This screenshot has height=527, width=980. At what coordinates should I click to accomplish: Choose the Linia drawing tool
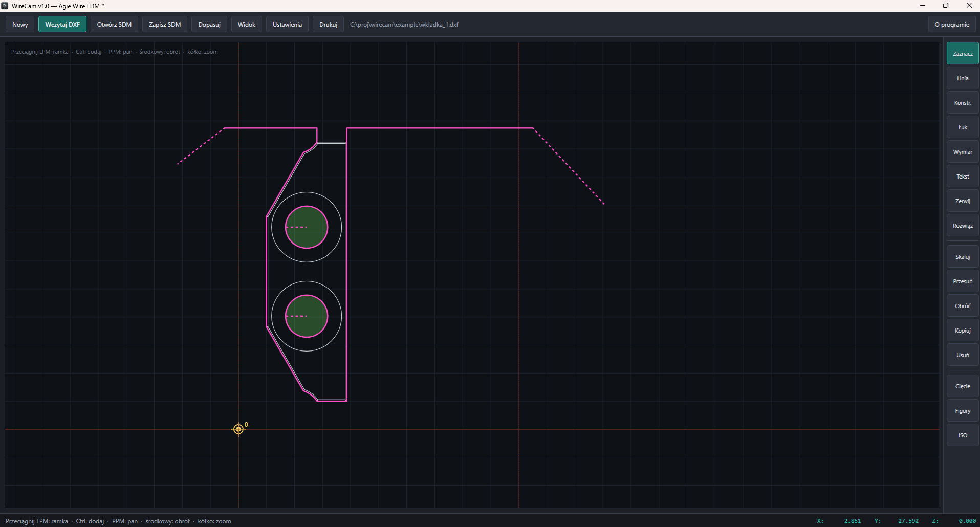pyautogui.click(x=963, y=78)
